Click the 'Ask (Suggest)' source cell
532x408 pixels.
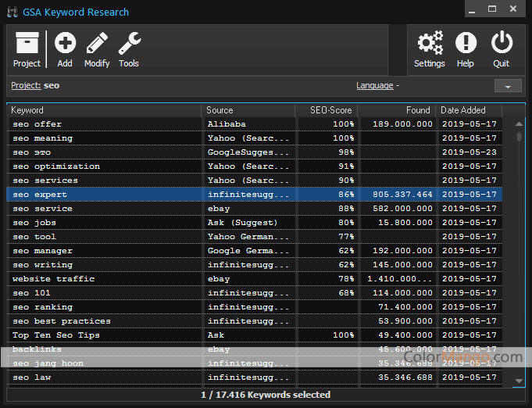pyautogui.click(x=249, y=223)
